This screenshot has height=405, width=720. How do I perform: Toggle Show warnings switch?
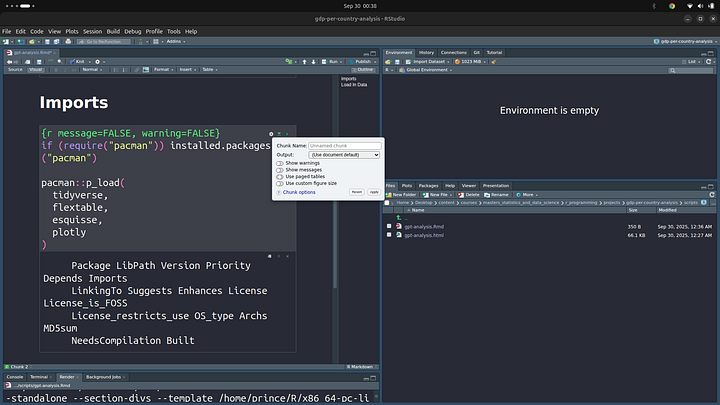coord(280,163)
